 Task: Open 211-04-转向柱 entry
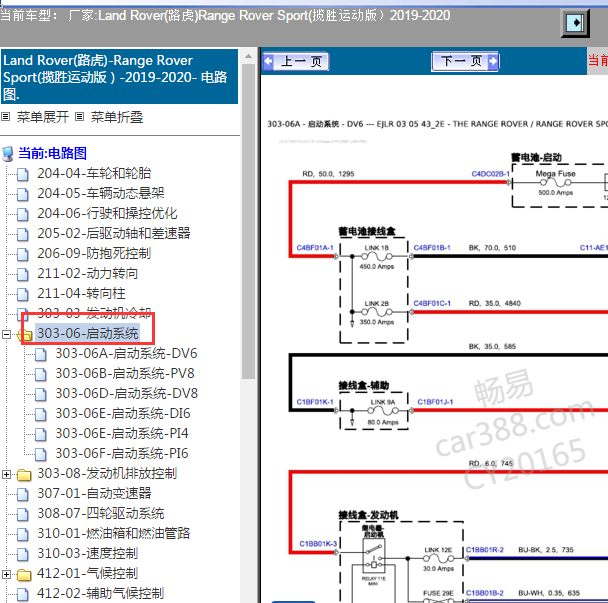click(81, 294)
